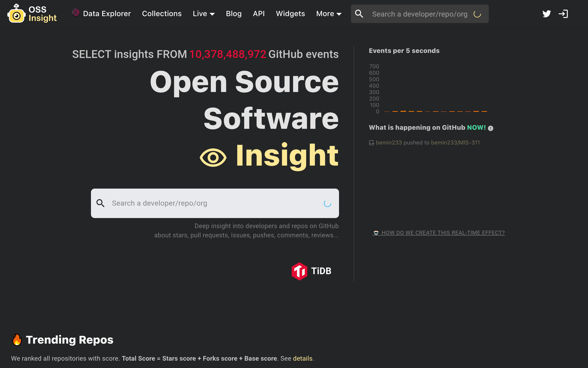Click the yellow eye icon beside Insight
The image size is (588, 368).
tap(213, 158)
